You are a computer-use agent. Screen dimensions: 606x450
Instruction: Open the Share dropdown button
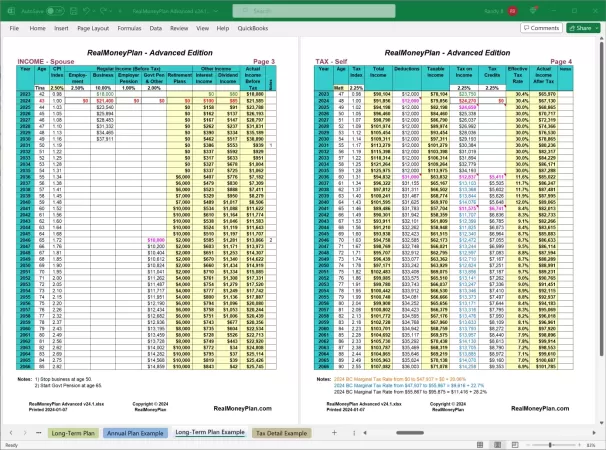pos(583,29)
